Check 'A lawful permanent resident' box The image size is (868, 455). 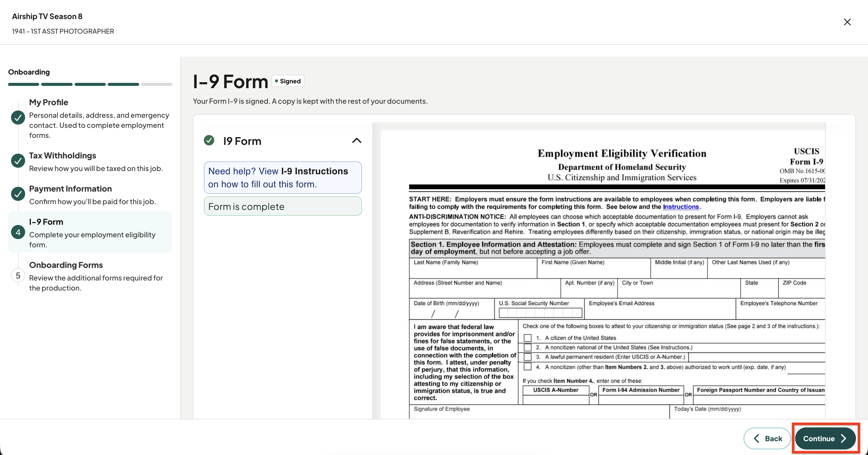coord(528,357)
